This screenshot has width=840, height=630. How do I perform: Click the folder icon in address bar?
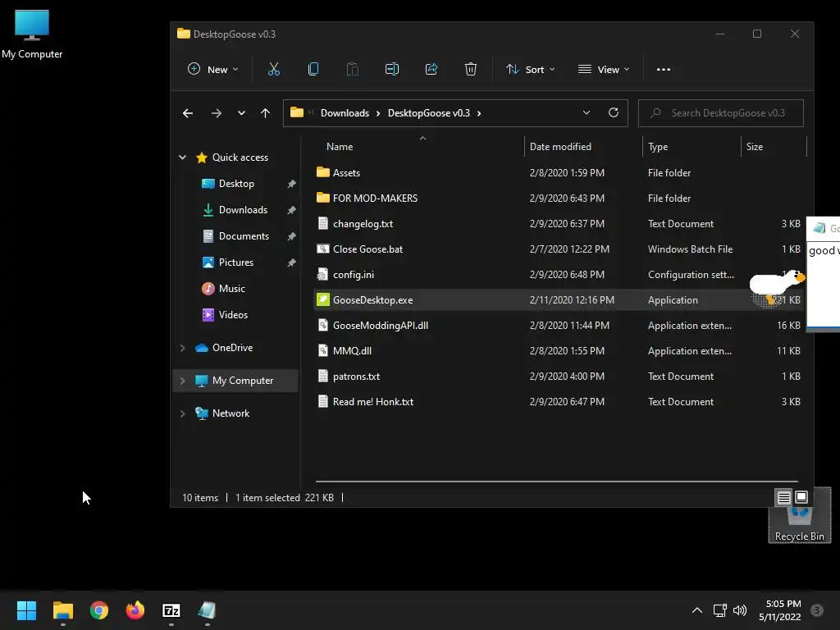coord(297,112)
